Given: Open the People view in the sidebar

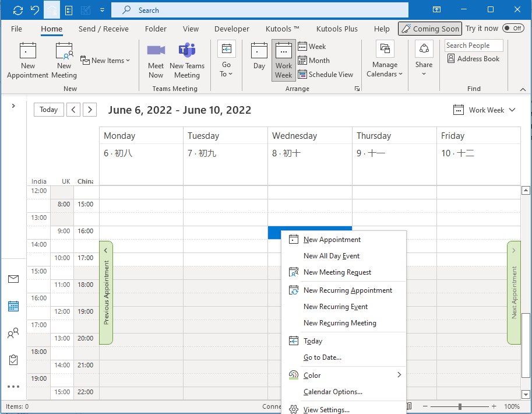Looking at the screenshot, I should point(13,333).
